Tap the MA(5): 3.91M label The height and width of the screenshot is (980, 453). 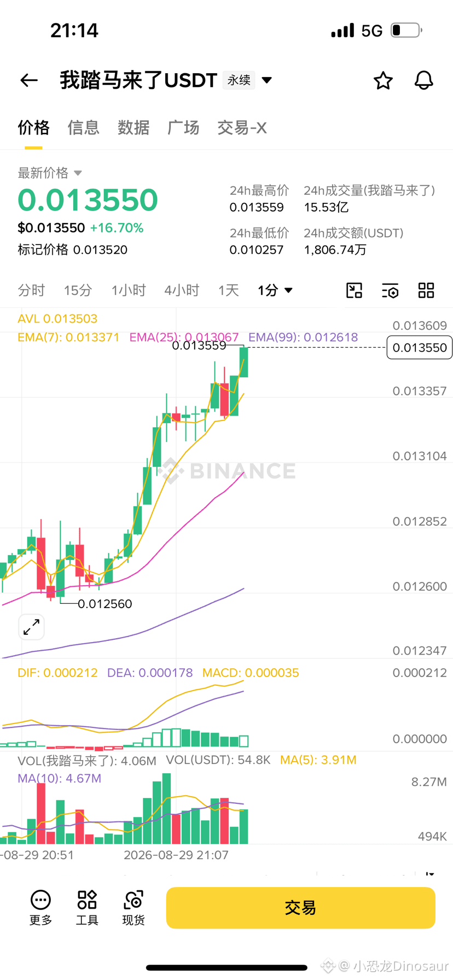point(318,760)
